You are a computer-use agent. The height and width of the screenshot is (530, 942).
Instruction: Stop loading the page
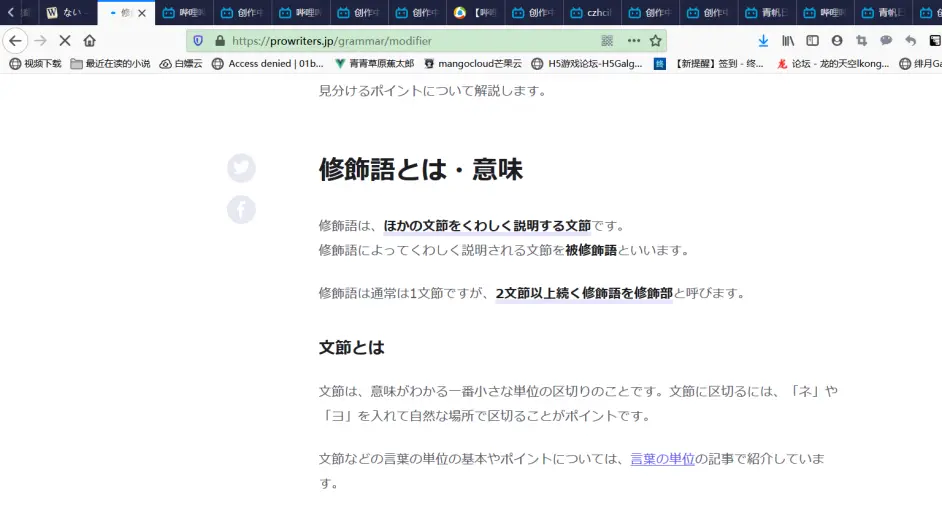65,41
